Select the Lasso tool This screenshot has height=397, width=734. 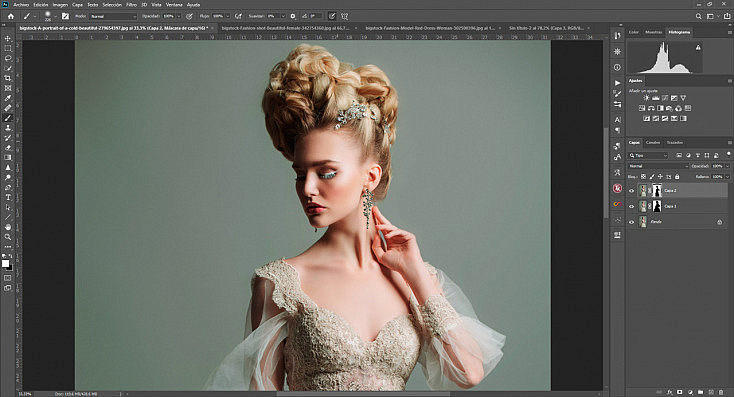pyautogui.click(x=7, y=58)
